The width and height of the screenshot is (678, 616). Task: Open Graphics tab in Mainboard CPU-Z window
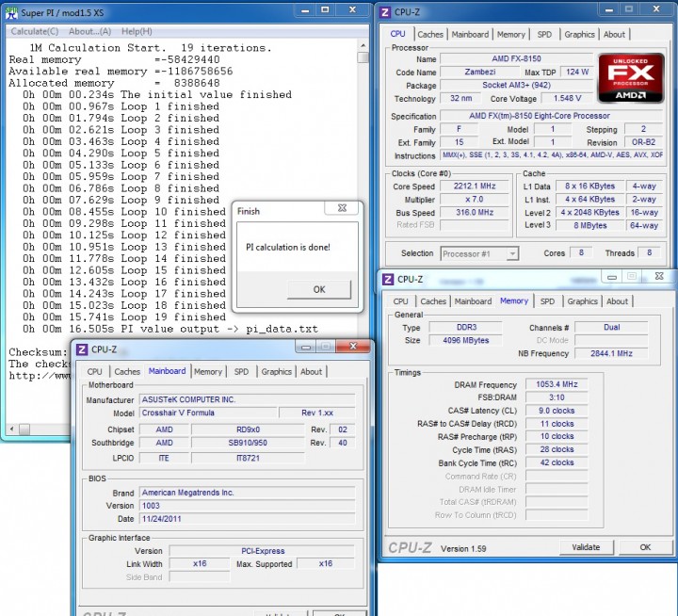tap(276, 372)
